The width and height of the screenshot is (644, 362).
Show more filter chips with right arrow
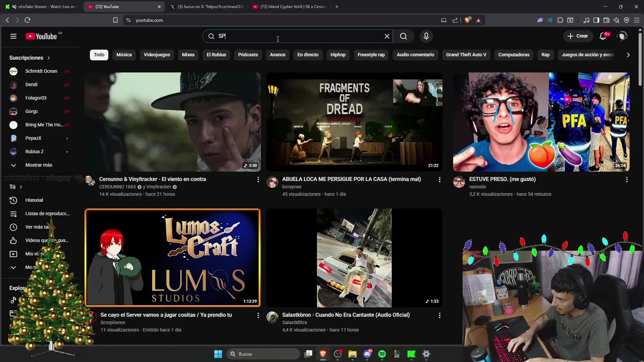tap(628, 55)
